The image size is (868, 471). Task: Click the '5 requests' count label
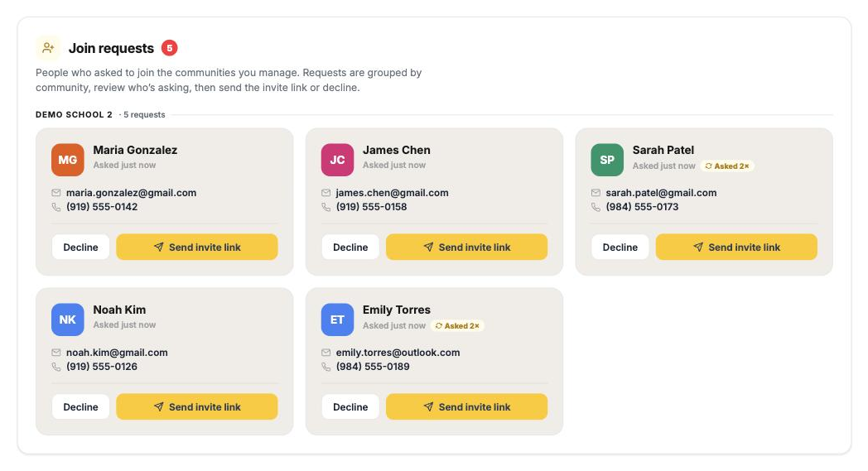[x=144, y=114]
